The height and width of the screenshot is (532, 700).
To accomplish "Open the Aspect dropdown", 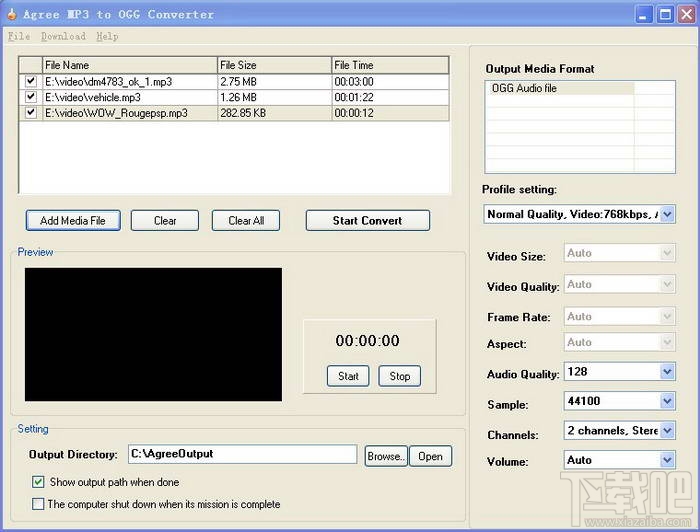I will [667, 342].
